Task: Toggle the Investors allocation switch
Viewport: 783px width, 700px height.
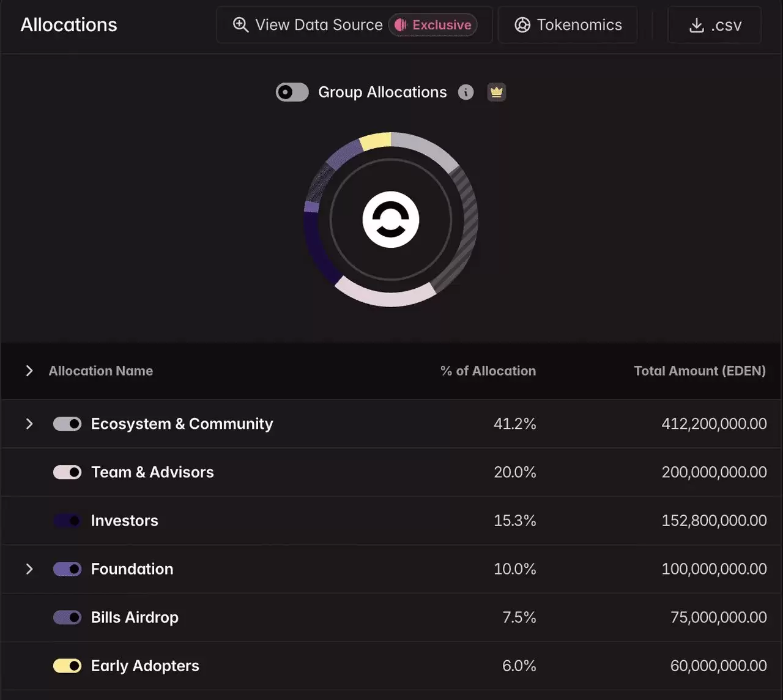Action: pyautogui.click(x=67, y=521)
